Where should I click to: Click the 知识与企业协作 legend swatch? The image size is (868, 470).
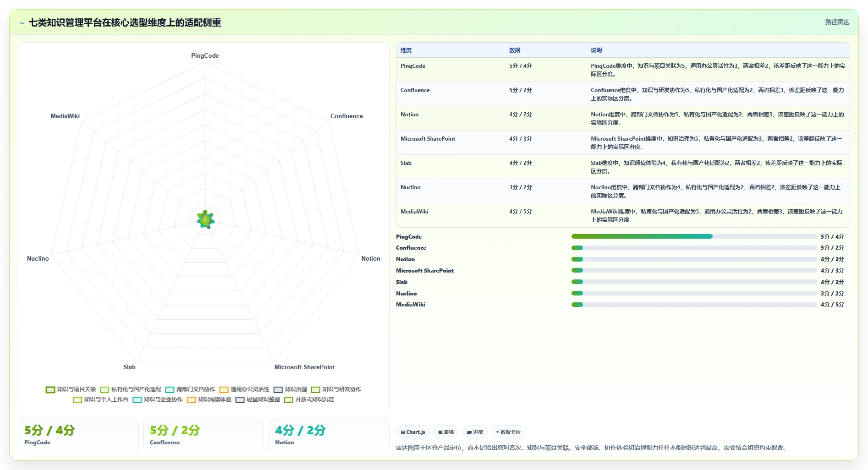coord(137,399)
